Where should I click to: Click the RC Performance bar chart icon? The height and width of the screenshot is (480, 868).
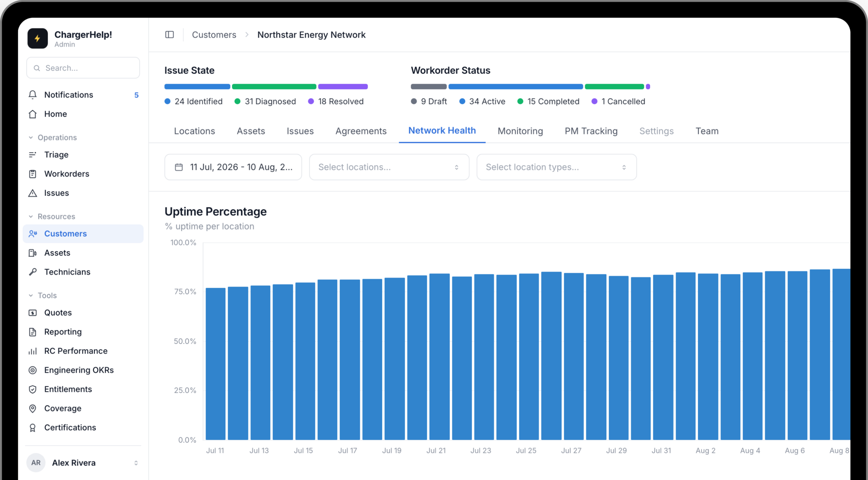point(33,351)
